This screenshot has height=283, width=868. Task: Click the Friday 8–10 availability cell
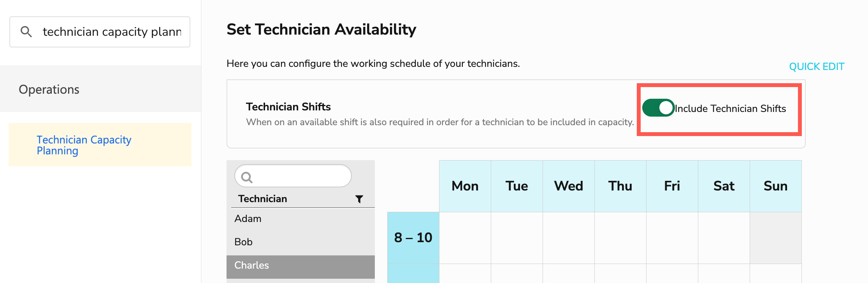tap(672, 237)
